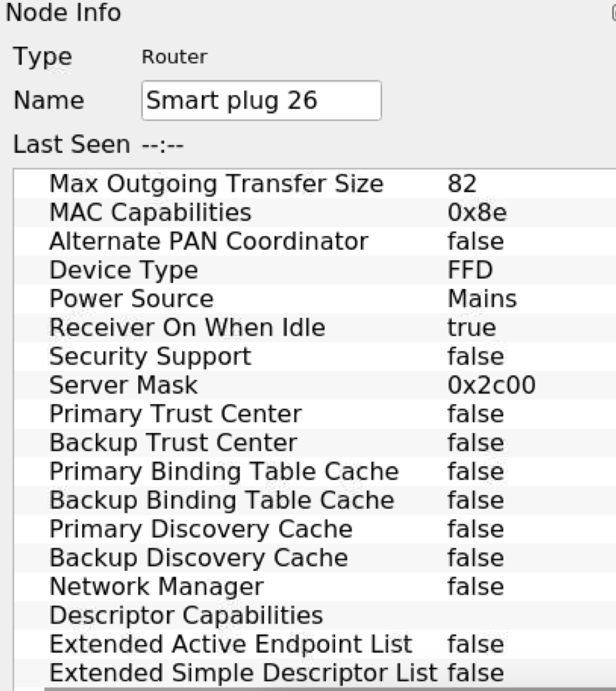Select the Receiver On When Idle row
Screen dimensions: 616x691
point(218,327)
